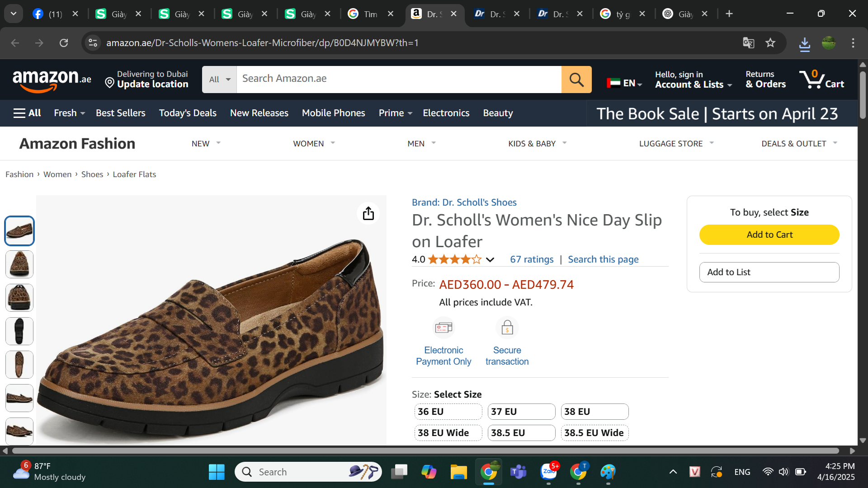The image size is (868, 488).
Task: Open the All search category dropdown
Action: pos(219,80)
